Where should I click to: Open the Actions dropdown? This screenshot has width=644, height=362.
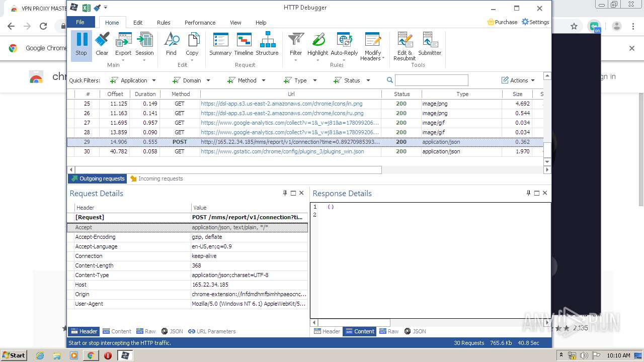[x=518, y=80]
